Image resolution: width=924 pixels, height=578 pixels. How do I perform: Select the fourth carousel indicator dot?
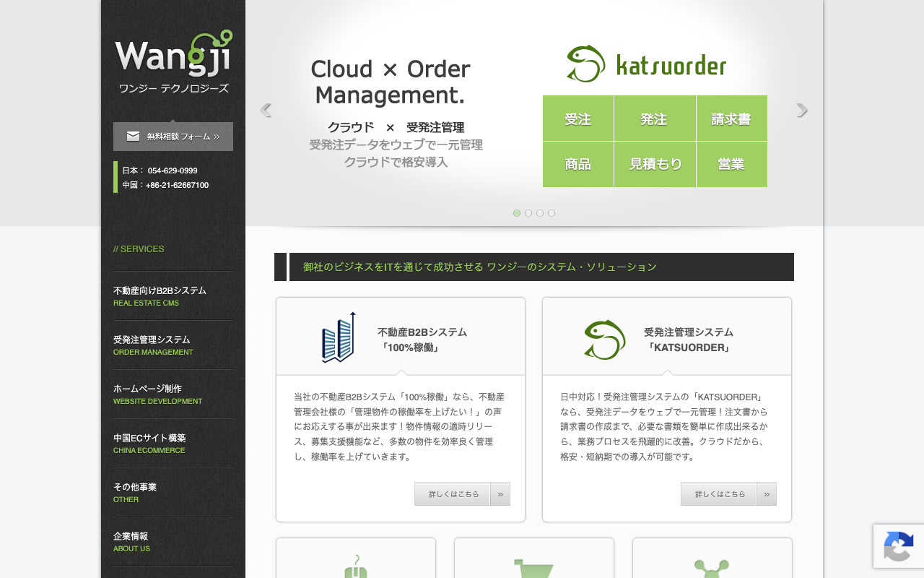click(552, 213)
